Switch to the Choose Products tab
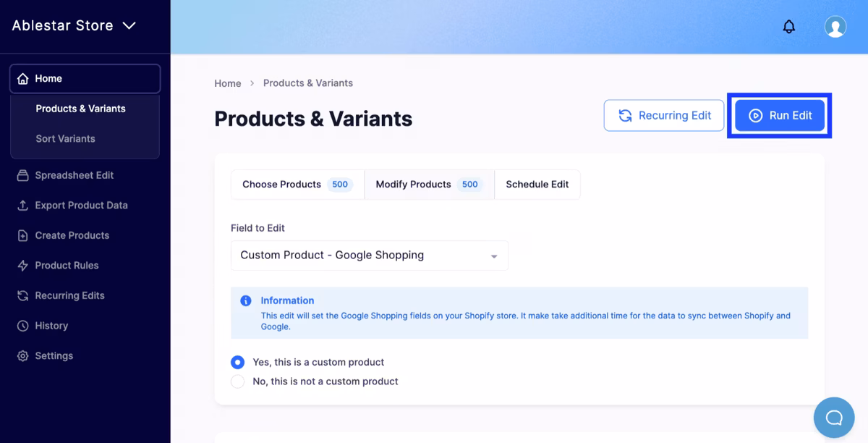 [297, 185]
